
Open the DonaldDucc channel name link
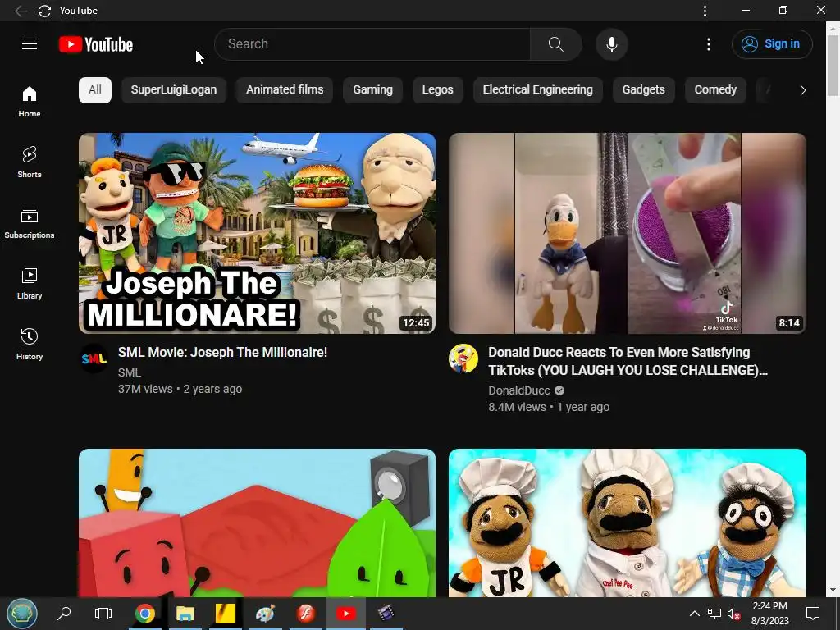click(x=519, y=390)
